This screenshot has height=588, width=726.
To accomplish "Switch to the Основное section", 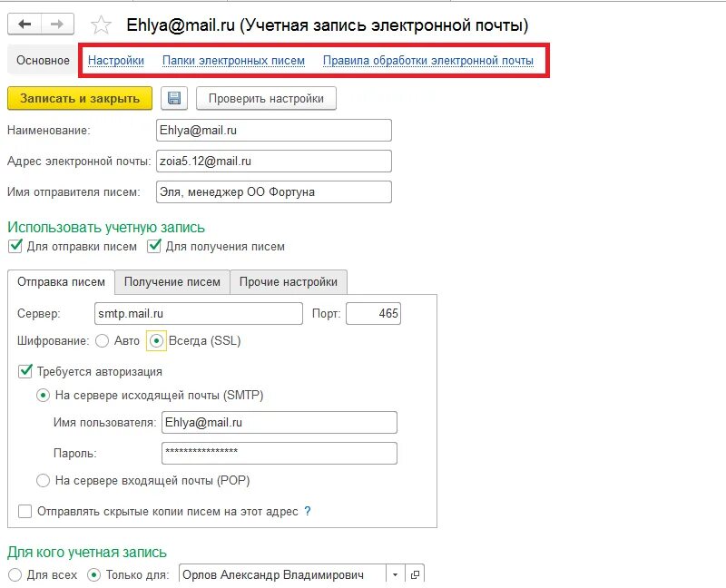I will click(x=43, y=60).
